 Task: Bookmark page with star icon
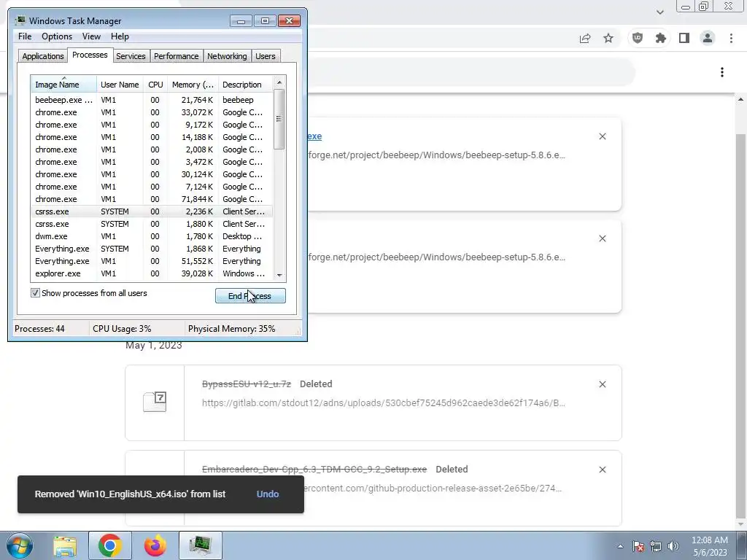pyautogui.click(x=608, y=38)
